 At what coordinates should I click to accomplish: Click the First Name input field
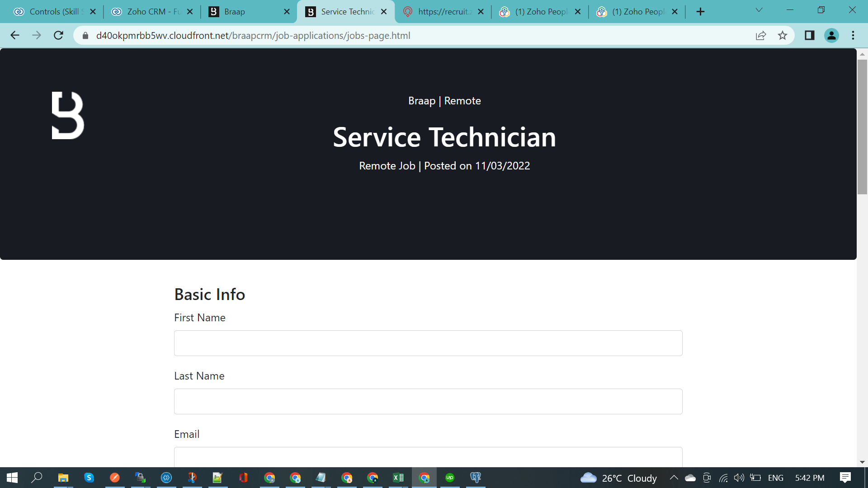click(x=428, y=343)
